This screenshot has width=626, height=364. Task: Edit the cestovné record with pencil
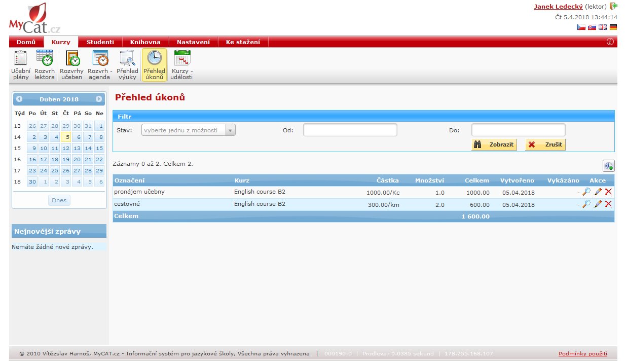[598, 204]
